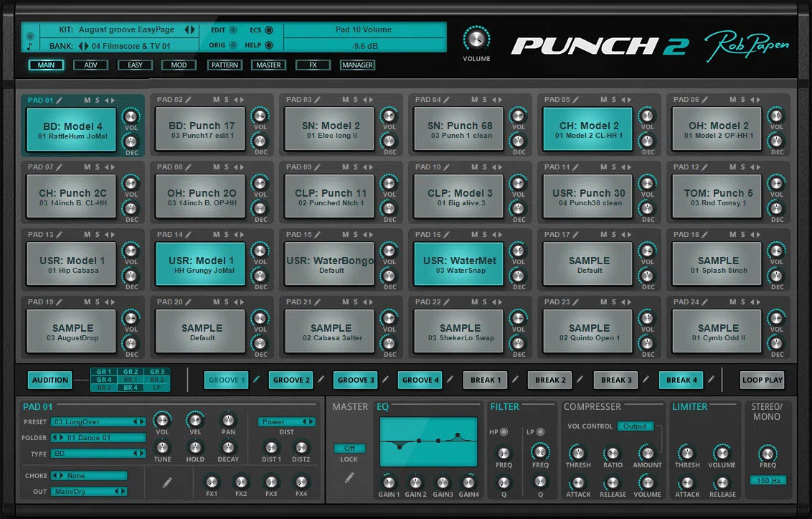The image size is (812, 519).
Task: Open HELP via its indicator icon
Action: (x=269, y=45)
